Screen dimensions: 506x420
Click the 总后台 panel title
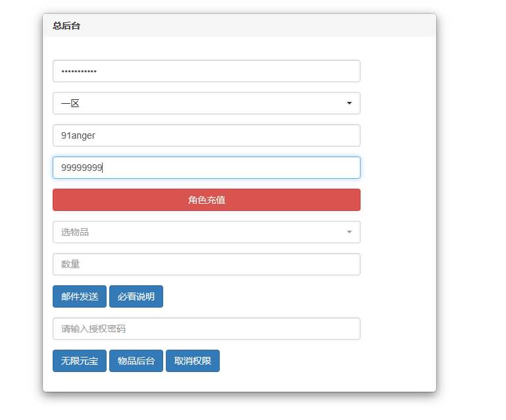66,26
